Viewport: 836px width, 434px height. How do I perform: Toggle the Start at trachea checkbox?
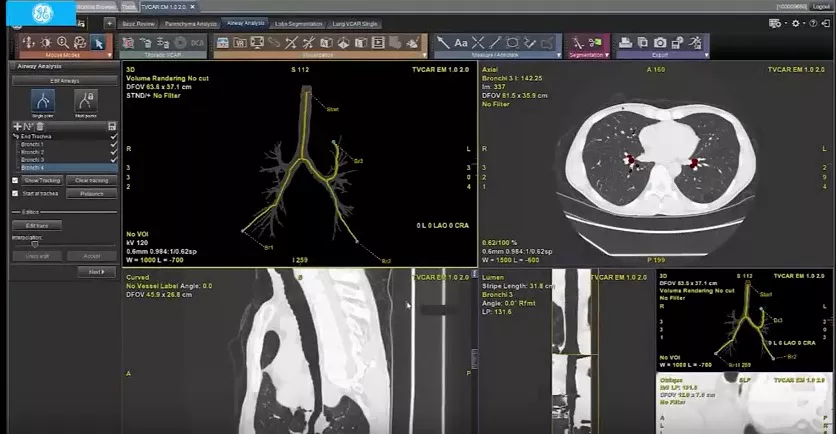click(x=15, y=194)
